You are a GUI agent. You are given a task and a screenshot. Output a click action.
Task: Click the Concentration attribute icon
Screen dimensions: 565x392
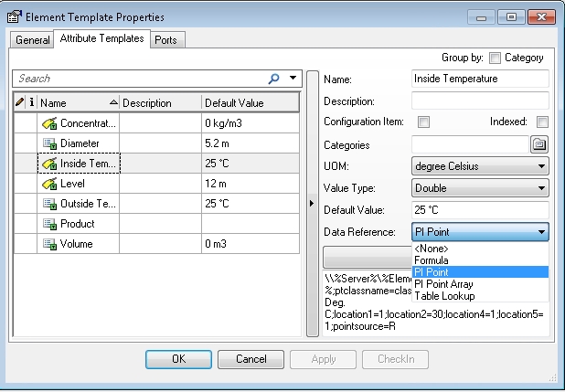coord(49,123)
